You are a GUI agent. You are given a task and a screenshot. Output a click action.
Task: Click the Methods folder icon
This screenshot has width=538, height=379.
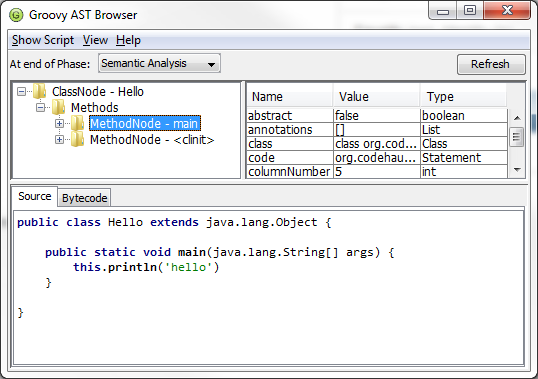click(59, 107)
